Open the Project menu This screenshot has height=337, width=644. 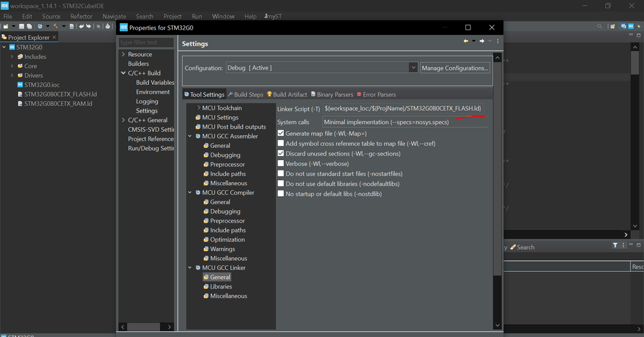[x=172, y=16]
